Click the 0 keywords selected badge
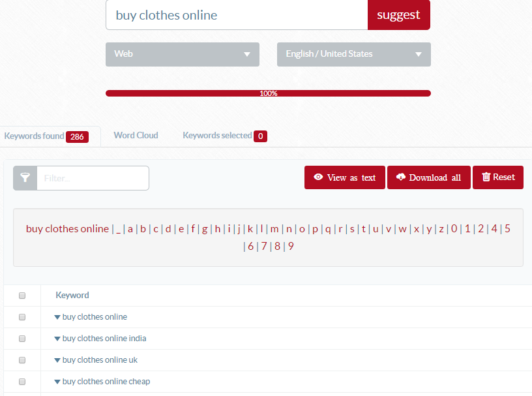The height and width of the screenshot is (396, 532). click(x=260, y=136)
